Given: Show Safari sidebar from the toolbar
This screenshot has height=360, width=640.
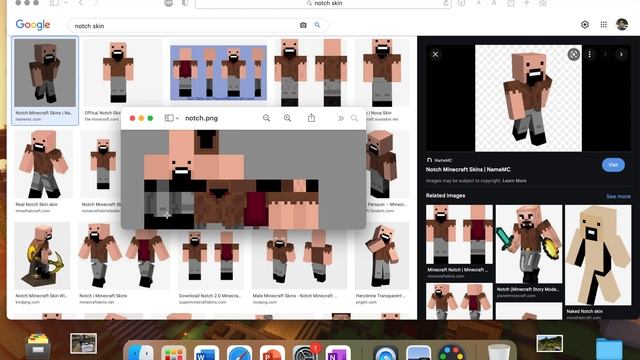Looking at the screenshot, I should tap(54, 3).
